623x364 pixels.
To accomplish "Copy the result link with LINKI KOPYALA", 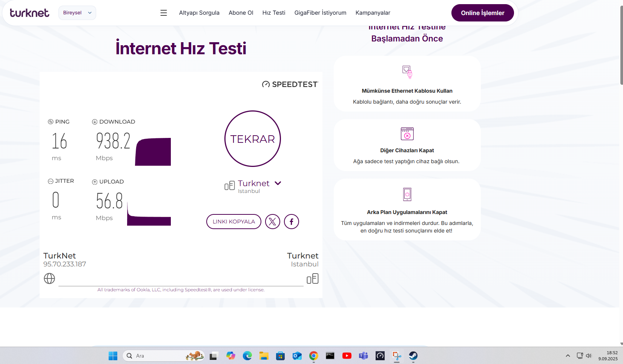I will 234,222.
